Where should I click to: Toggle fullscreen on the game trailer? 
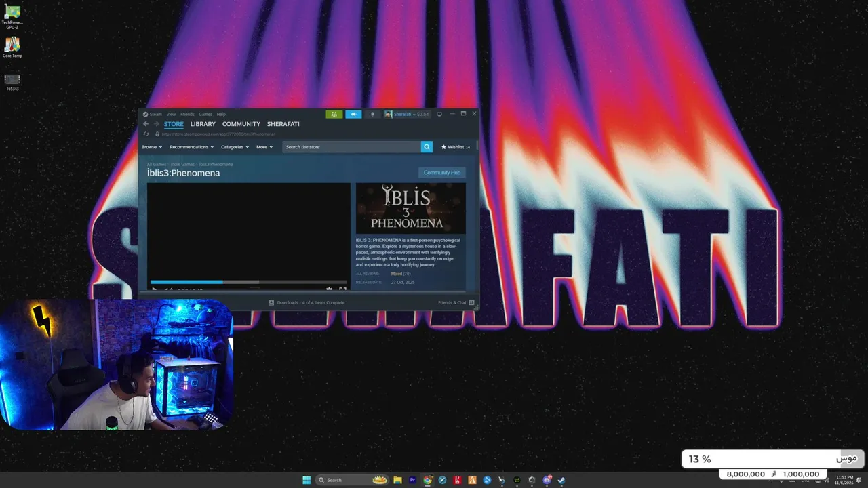[x=342, y=289]
